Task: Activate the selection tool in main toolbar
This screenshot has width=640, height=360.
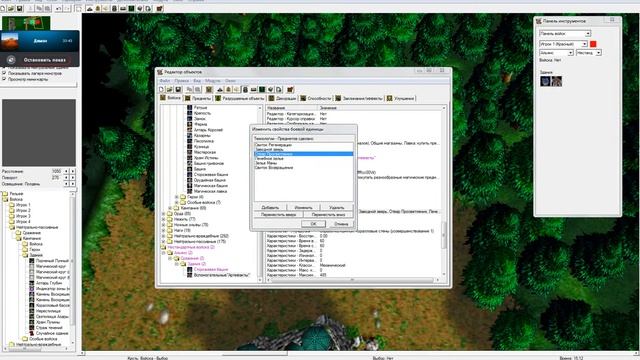Action: [79, 8]
